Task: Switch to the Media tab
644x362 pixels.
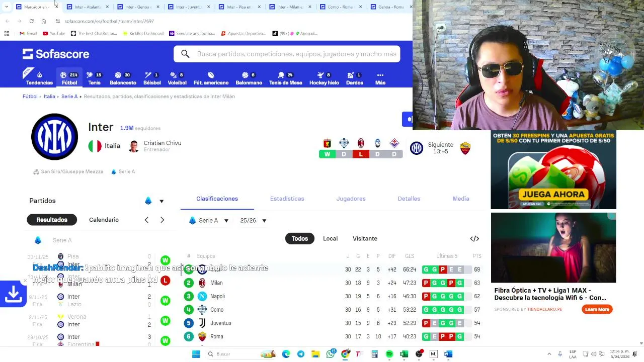Action: point(460,199)
